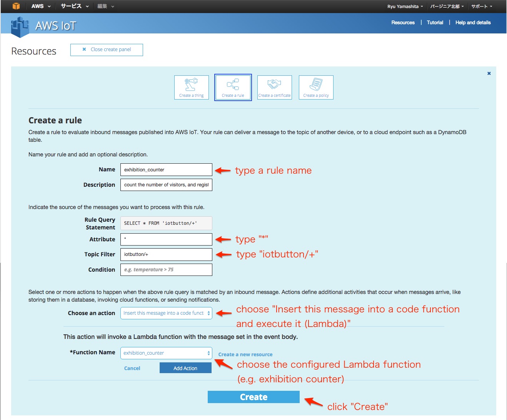Click the Rule Query Statement box
507x420 pixels.
(x=166, y=223)
